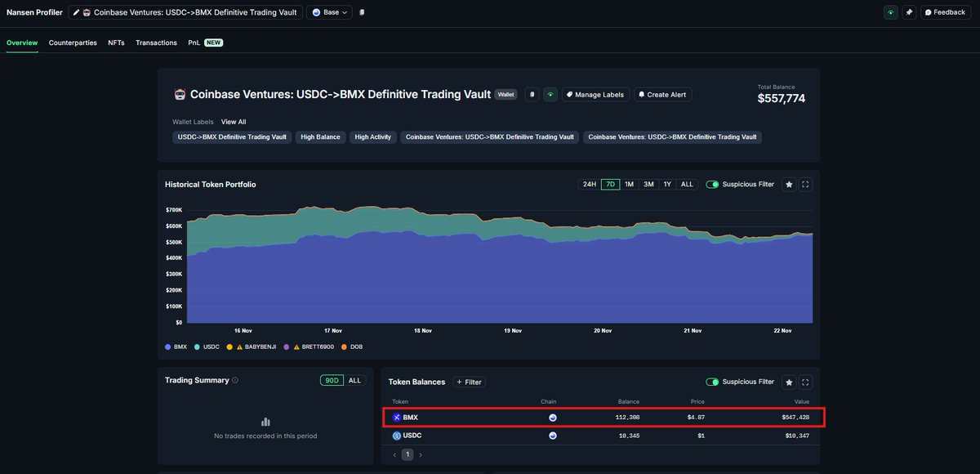The width and height of the screenshot is (980, 474).
Task: Click the pencil edit icon beside the wallet name
Action: click(x=76, y=12)
